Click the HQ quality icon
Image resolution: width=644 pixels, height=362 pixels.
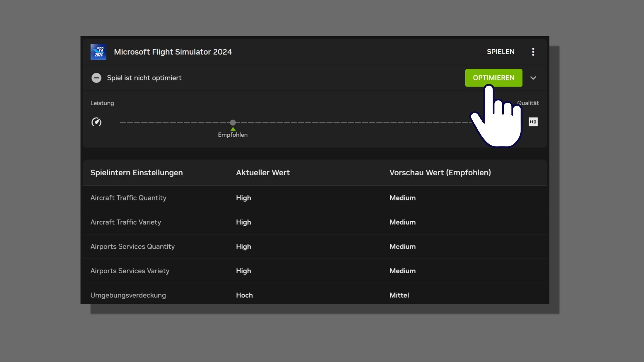click(x=533, y=122)
